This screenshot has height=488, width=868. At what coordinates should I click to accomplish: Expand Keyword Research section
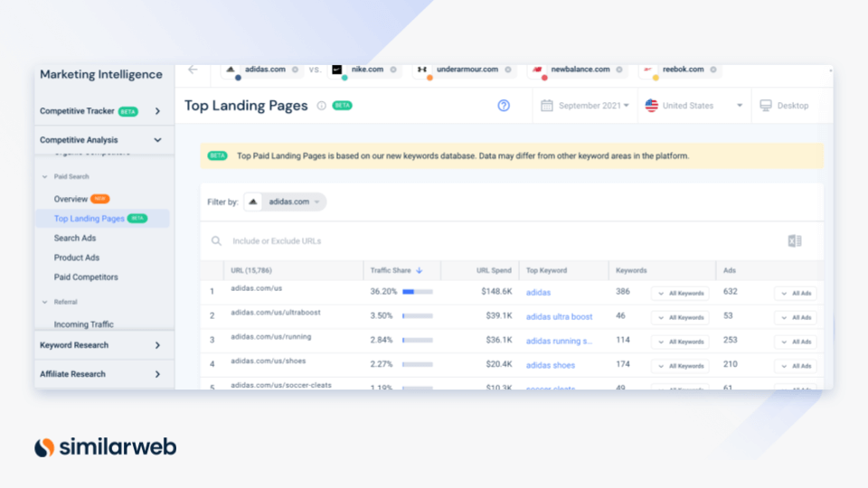pos(157,345)
